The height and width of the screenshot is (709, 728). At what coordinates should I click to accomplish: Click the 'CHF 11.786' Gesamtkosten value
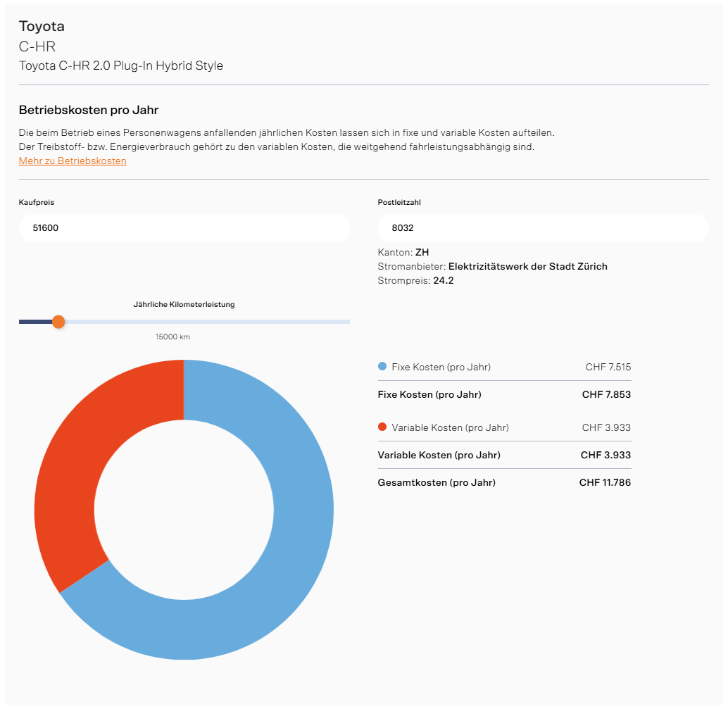pos(605,483)
